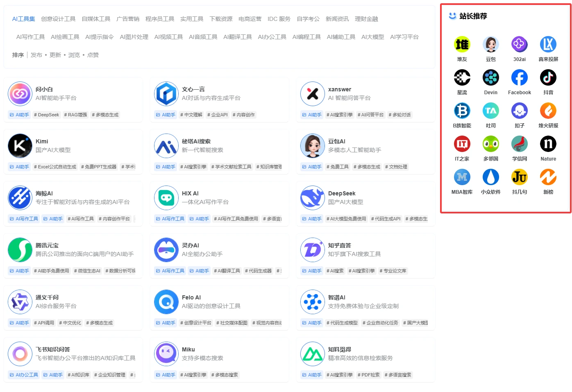Open the Felo AI card title
This screenshot has height=392, width=572.
191,297
